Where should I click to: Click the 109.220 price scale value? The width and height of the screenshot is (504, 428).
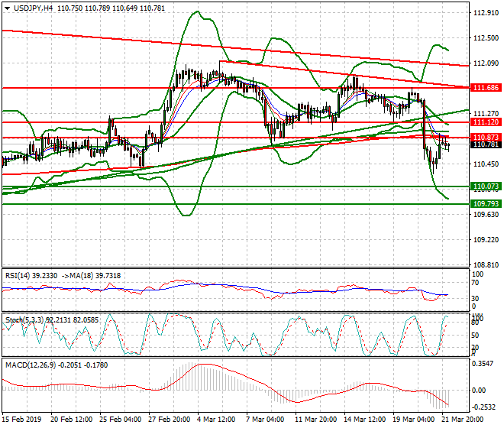486,240
